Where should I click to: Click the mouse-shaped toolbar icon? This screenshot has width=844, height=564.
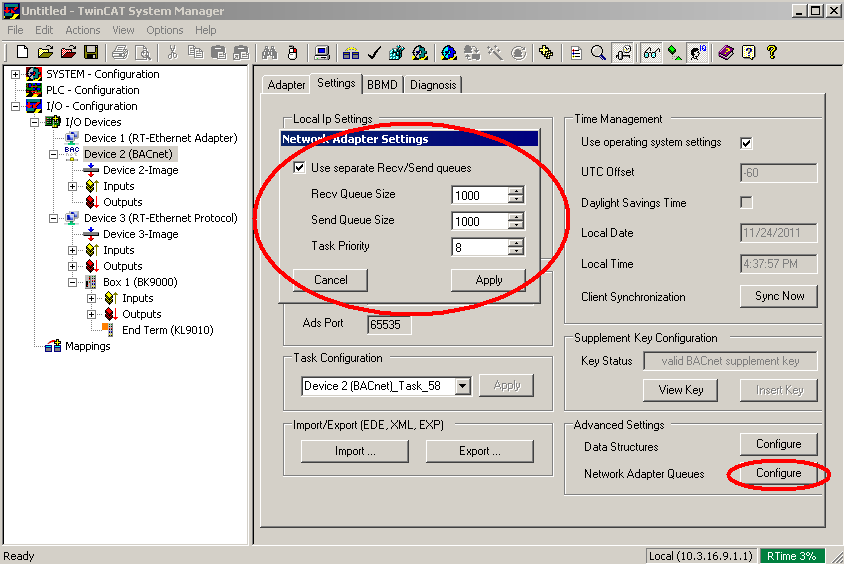pos(292,52)
